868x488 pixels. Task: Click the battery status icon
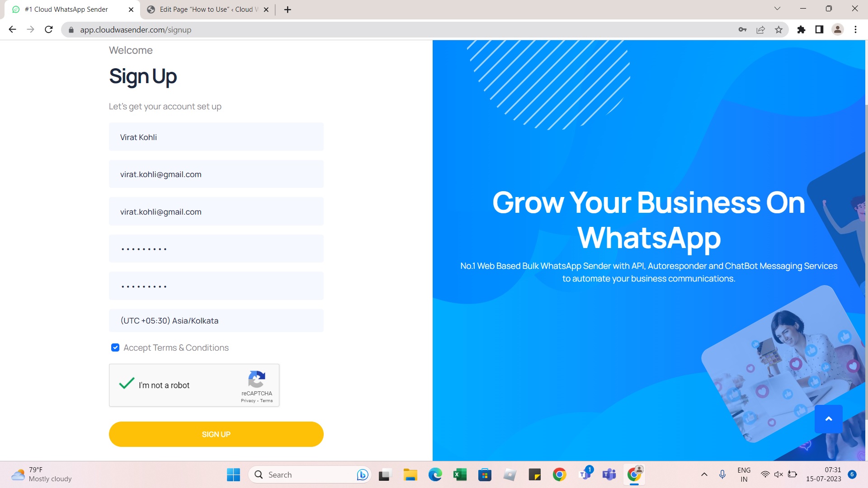coord(793,474)
